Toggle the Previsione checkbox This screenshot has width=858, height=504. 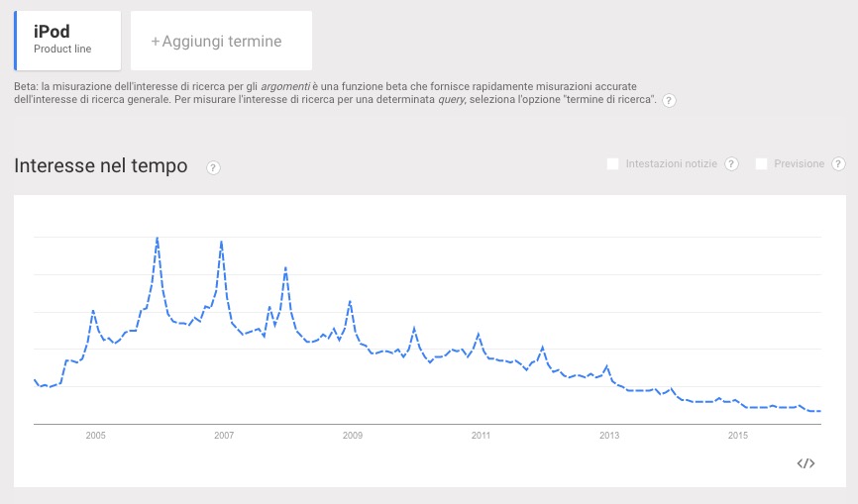762,164
